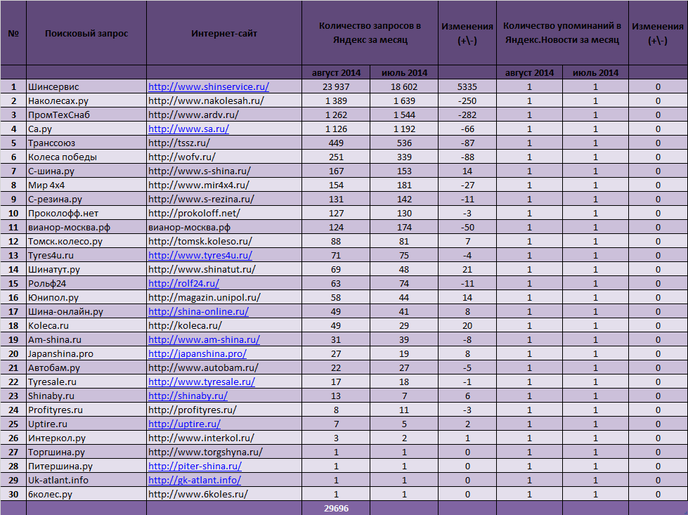Click the change value '-88'
The image size is (688, 515).
pos(467,157)
